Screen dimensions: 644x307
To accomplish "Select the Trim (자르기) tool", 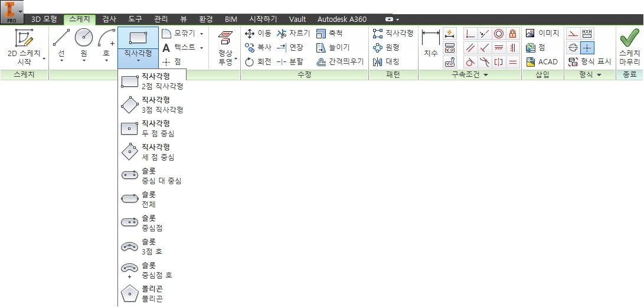I will click(293, 33).
